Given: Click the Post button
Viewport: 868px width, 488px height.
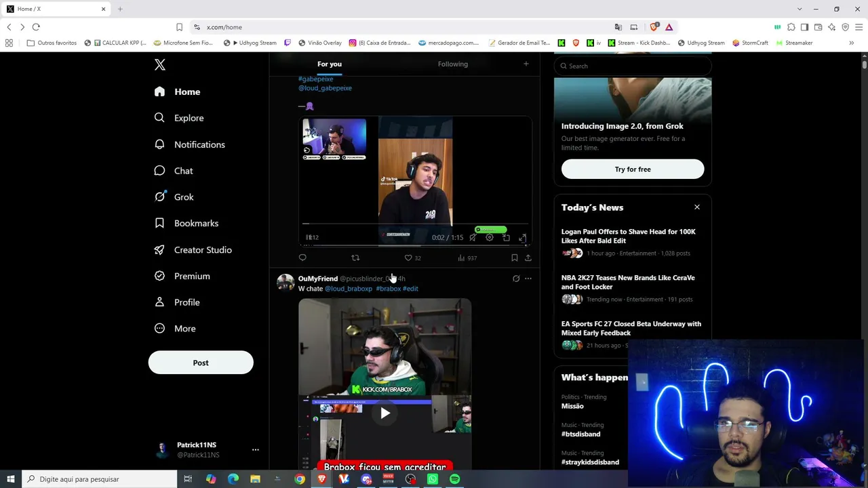Looking at the screenshot, I should (x=201, y=363).
